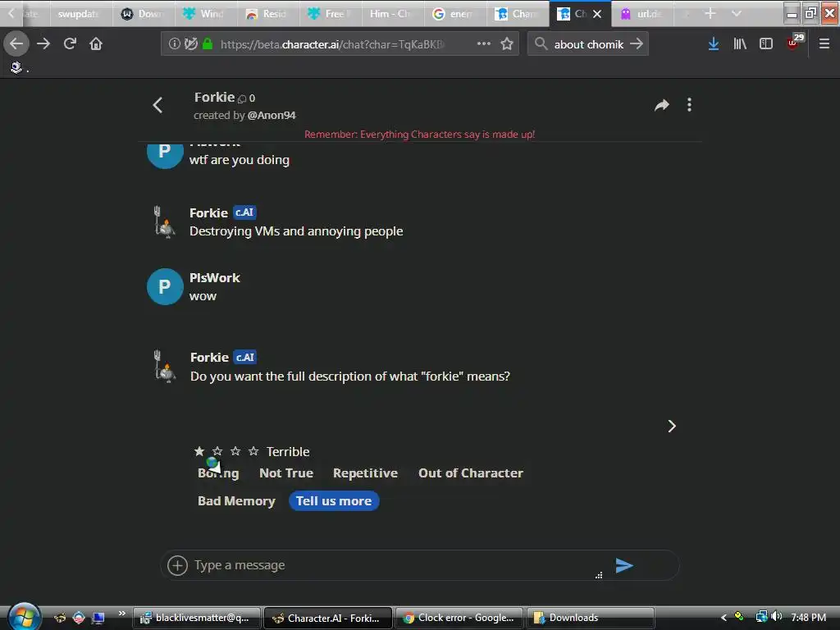Open the creator profile @Anon94
This screenshot has height=630, width=840.
coord(272,115)
